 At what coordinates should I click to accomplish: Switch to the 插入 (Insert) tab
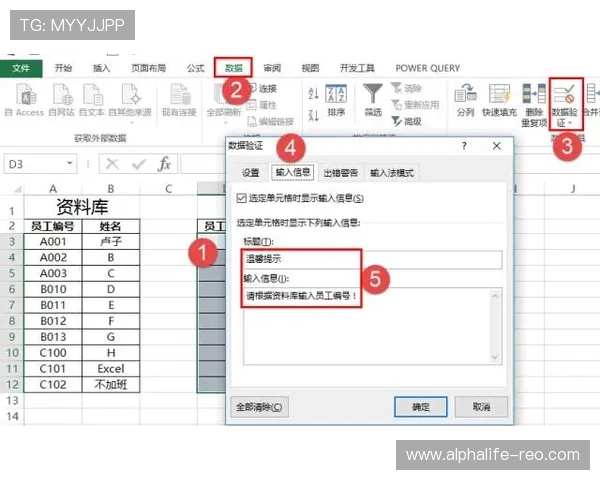tap(101, 68)
